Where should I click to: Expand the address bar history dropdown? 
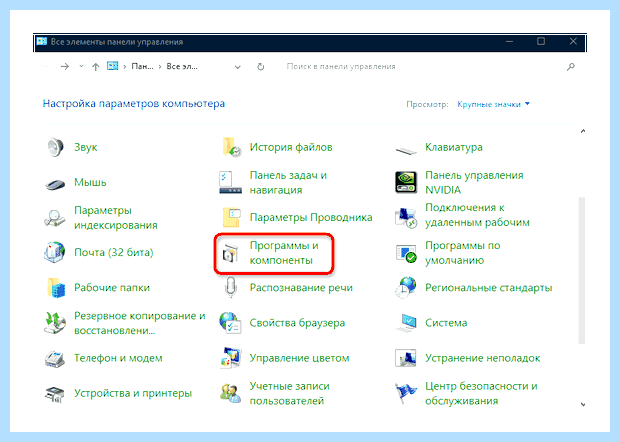pos(238,67)
